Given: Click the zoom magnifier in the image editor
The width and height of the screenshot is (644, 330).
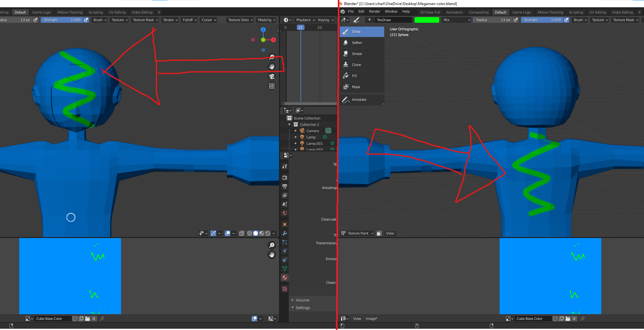Looking at the screenshot, I should click(x=272, y=245).
